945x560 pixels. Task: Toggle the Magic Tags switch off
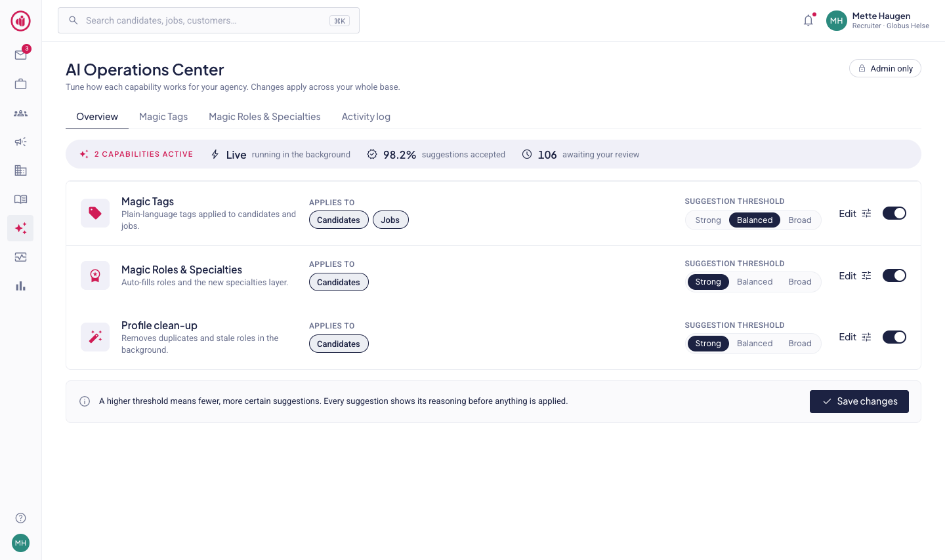[x=894, y=213]
